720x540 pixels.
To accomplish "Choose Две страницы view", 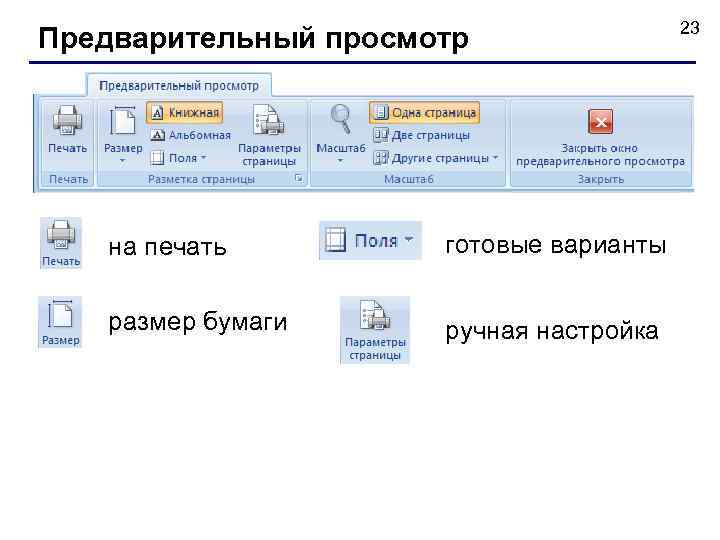I will (x=422, y=135).
